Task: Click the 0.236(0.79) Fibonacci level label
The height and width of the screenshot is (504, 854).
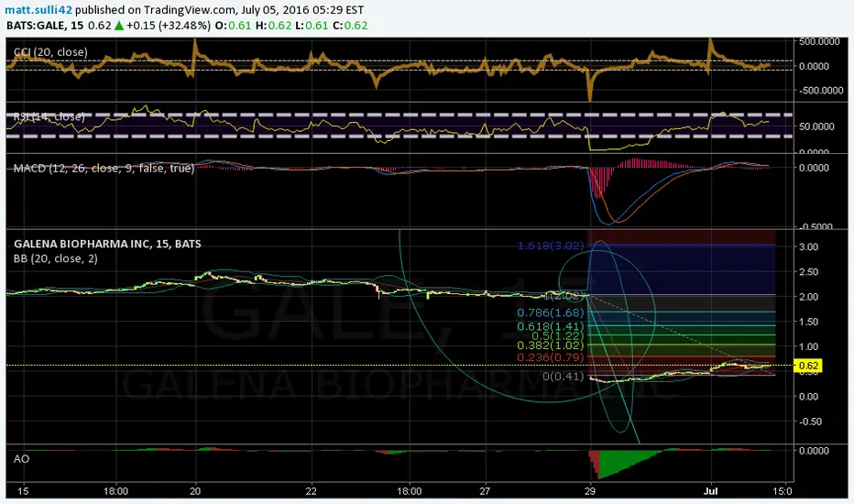Action: click(x=551, y=358)
